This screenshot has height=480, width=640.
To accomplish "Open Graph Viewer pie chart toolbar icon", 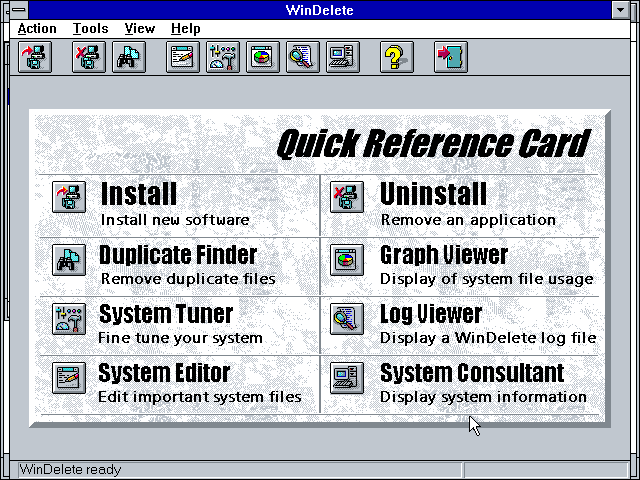I will click(x=262, y=57).
